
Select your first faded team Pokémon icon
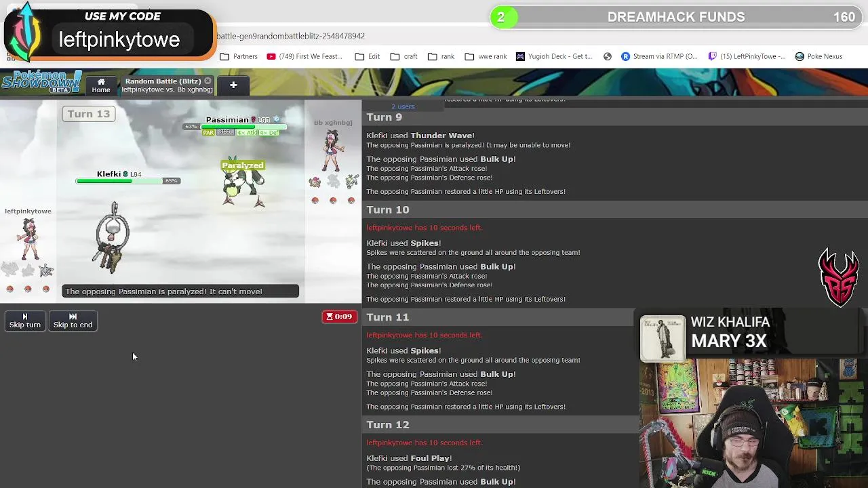pos(9,270)
